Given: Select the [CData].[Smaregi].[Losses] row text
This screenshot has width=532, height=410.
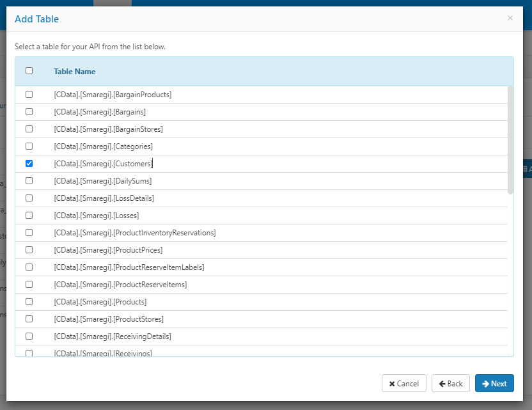Looking at the screenshot, I should (x=97, y=216).
